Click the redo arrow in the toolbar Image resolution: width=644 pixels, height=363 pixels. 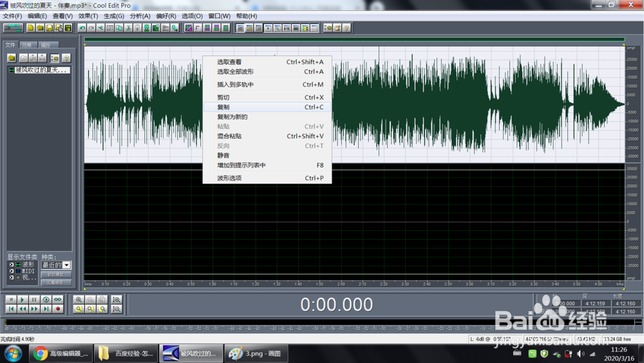pos(91,28)
